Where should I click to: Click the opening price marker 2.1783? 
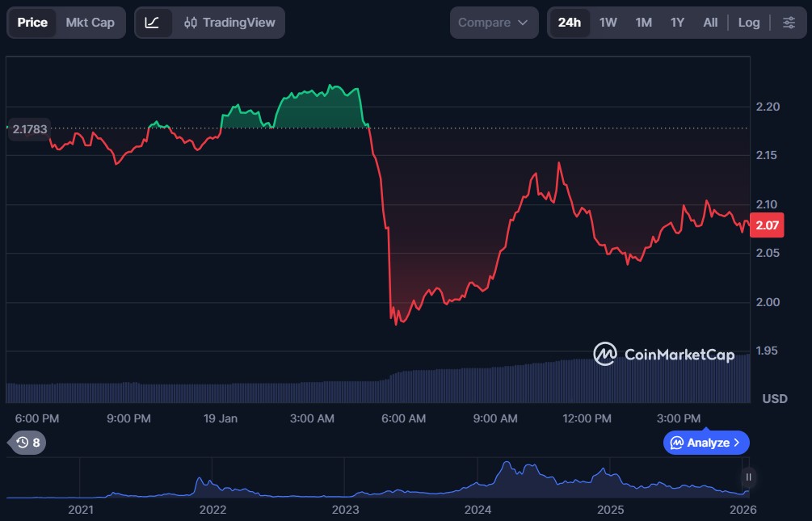(x=30, y=128)
